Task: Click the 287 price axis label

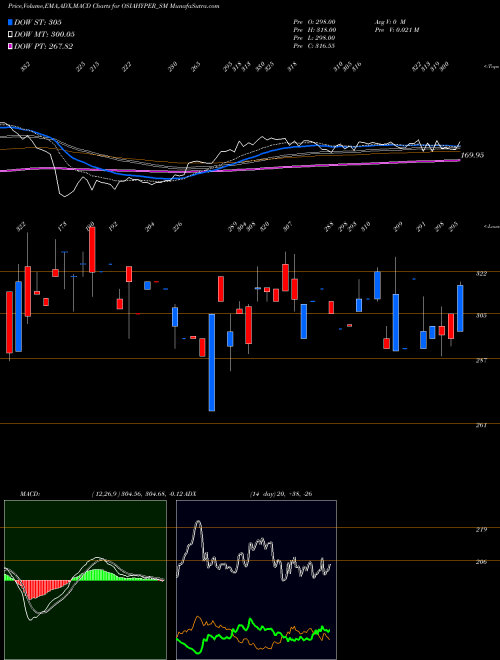Action: [481, 360]
